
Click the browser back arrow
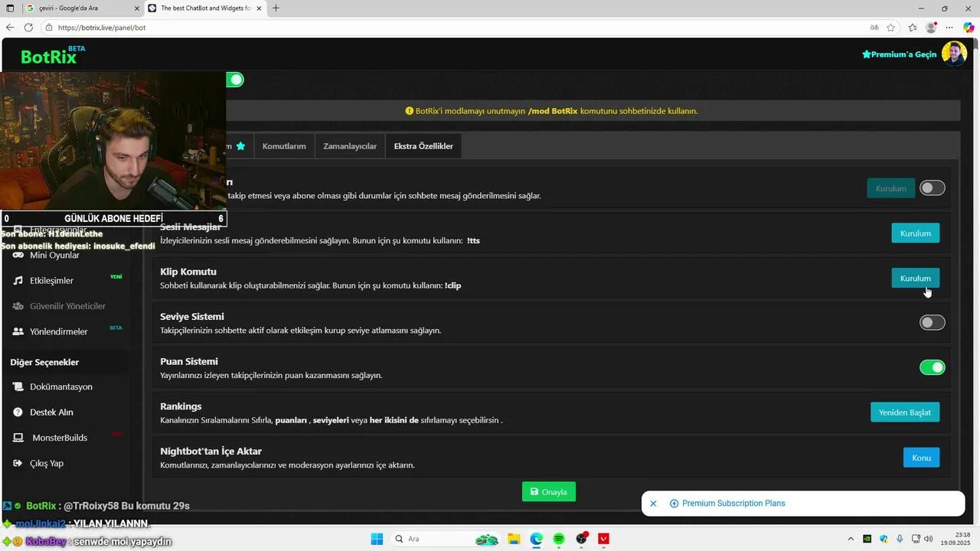(x=10, y=28)
